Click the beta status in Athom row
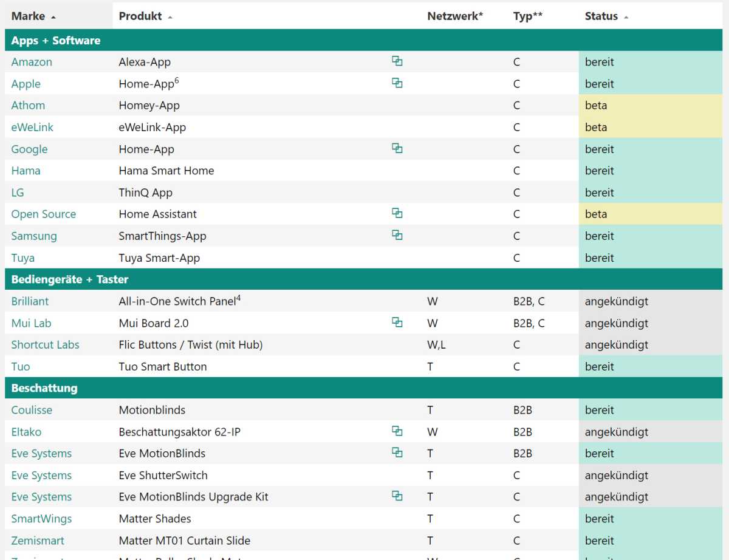The height and width of the screenshot is (560, 729). (651, 105)
